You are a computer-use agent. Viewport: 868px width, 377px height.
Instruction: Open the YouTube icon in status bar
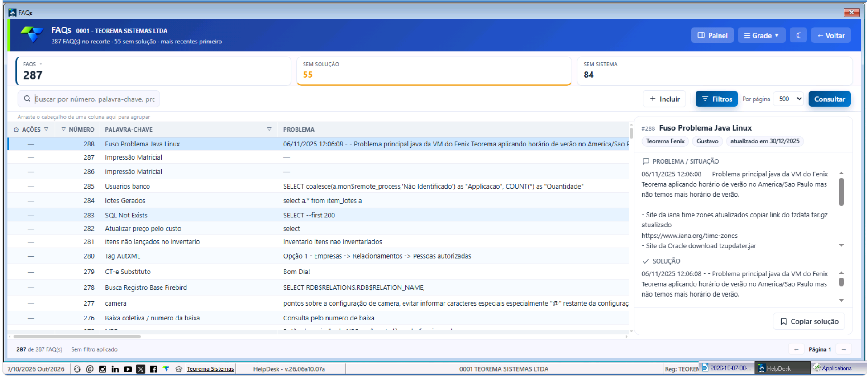pos(128,369)
